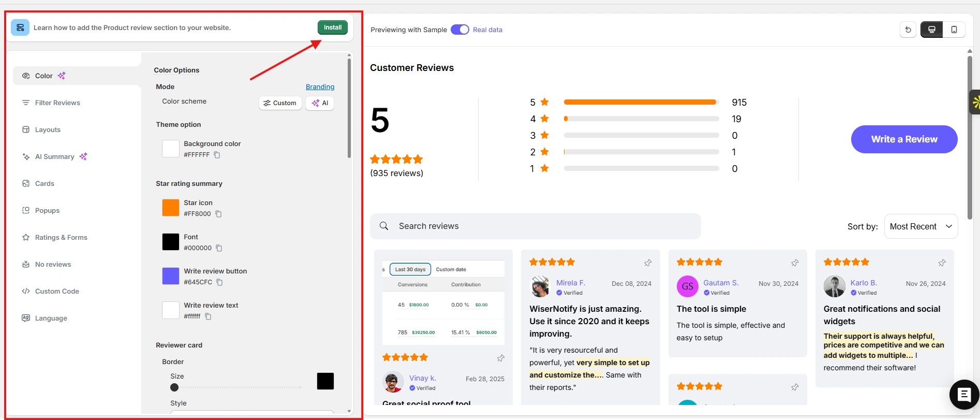980x420 pixels.
Task: Open the Background color swatch
Action: (171, 149)
